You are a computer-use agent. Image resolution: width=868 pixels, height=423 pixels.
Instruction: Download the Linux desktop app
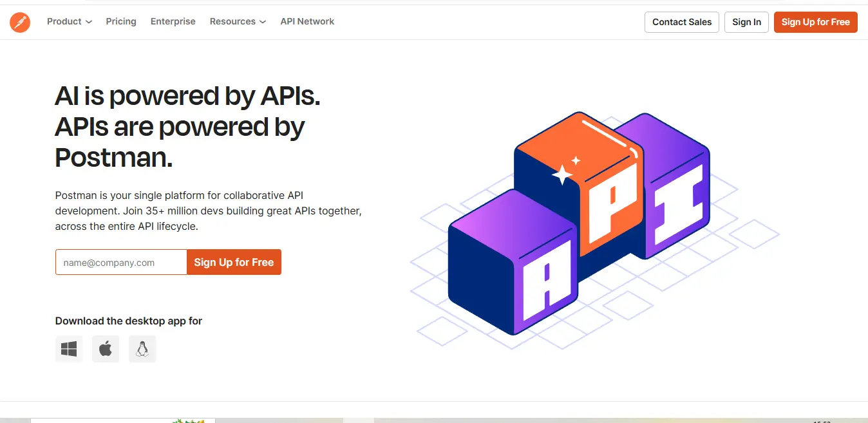[x=142, y=349]
